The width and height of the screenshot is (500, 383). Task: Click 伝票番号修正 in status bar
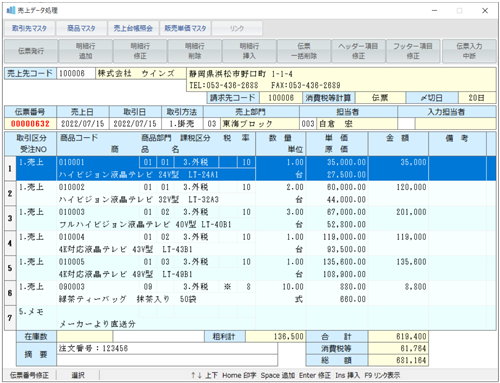click(x=29, y=375)
